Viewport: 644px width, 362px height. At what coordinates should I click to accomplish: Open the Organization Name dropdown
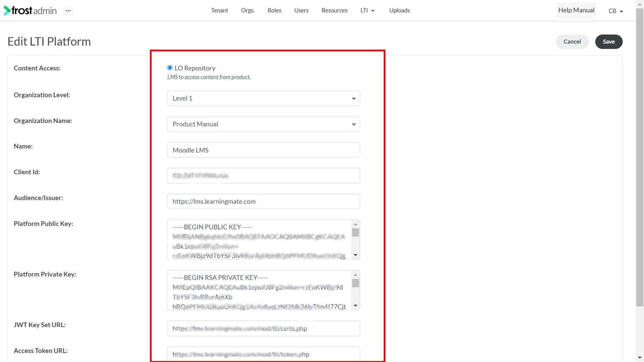(263, 124)
